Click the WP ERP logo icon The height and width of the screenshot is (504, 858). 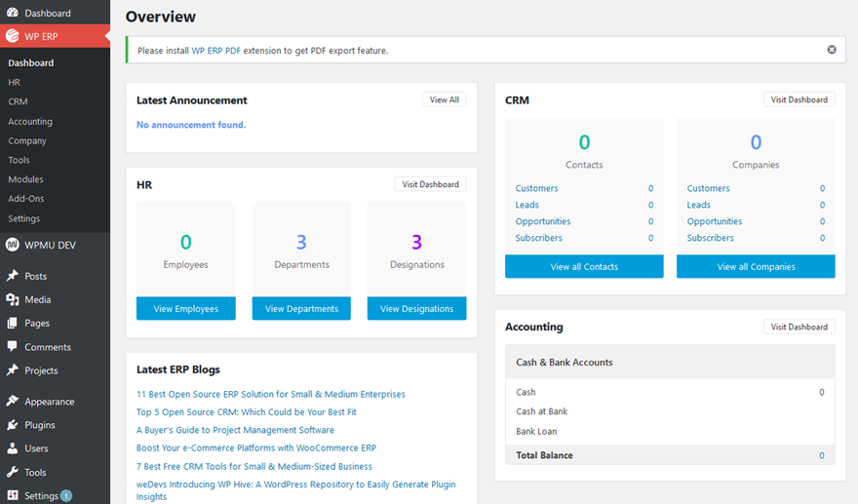pos(12,36)
